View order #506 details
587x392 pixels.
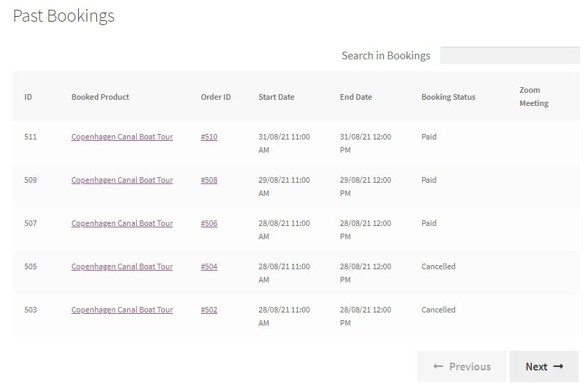(209, 223)
